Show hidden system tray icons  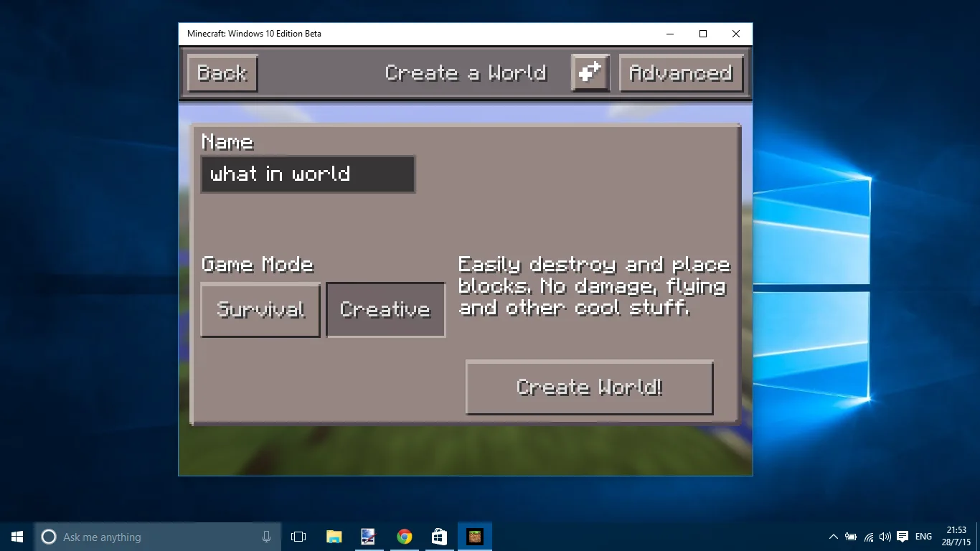(833, 537)
